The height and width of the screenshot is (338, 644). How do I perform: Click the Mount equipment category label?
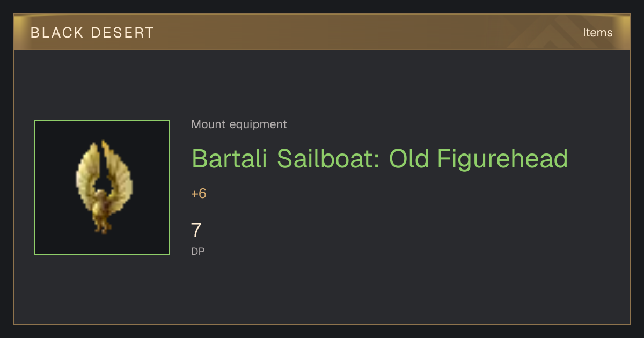pyautogui.click(x=239, y=124)
